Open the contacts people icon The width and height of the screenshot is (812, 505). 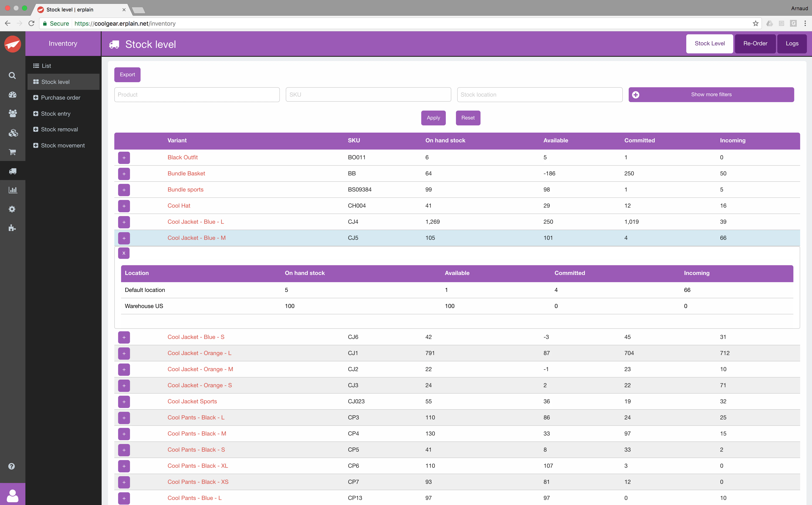(x=12, y=114)
